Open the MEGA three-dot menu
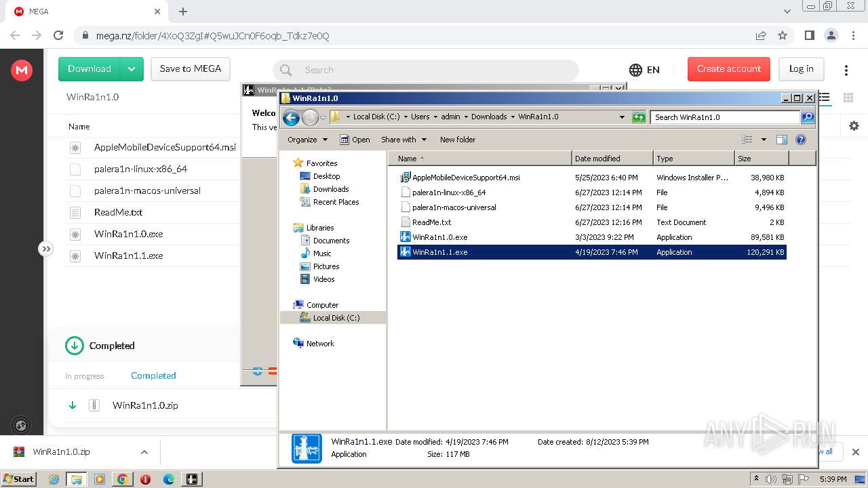The image size is (868, 488). click(846, 70)
